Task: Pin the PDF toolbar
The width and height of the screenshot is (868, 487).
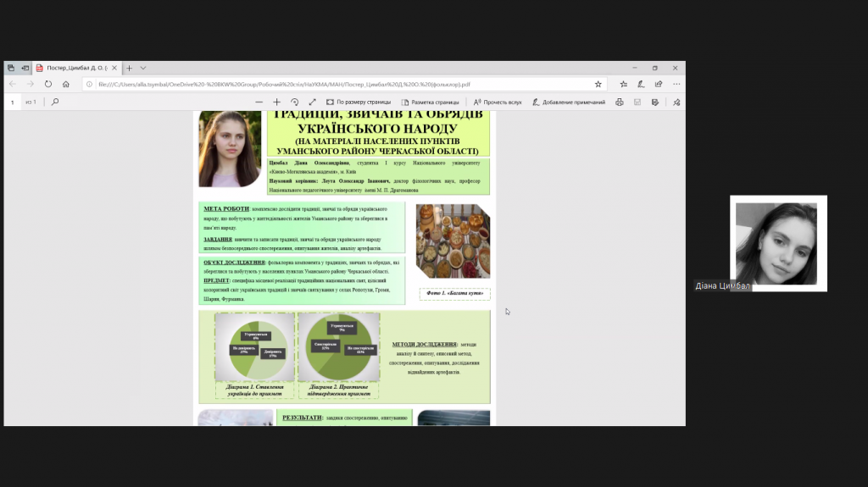Action: click(676, 102)
